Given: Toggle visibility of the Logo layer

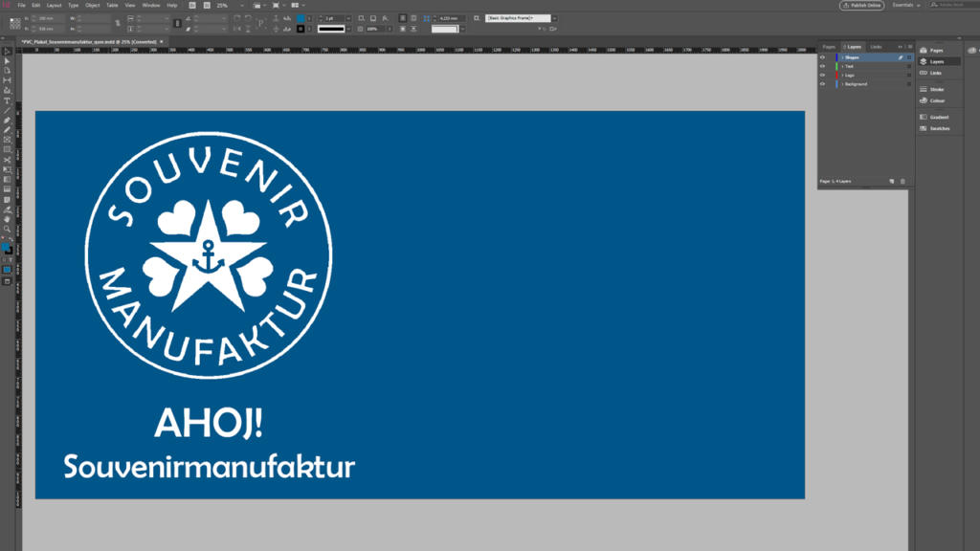Looking at the screenshot, I should tap(822, 75).
